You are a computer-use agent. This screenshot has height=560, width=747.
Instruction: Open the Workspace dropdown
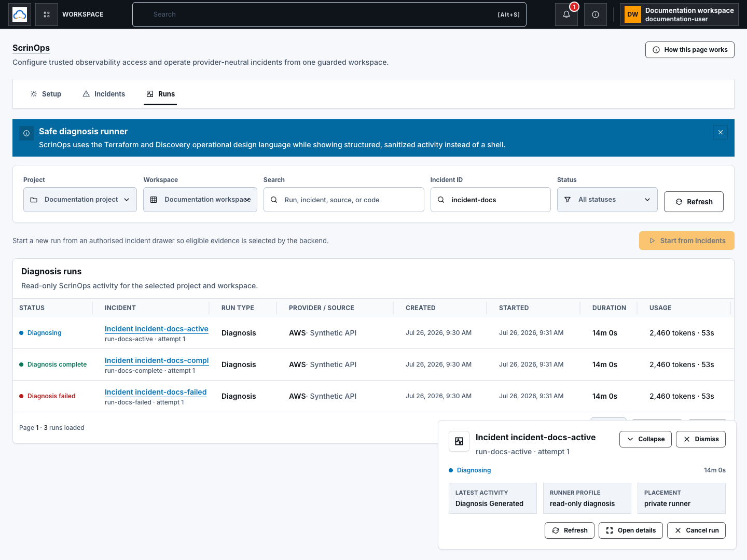click(200, 200)
